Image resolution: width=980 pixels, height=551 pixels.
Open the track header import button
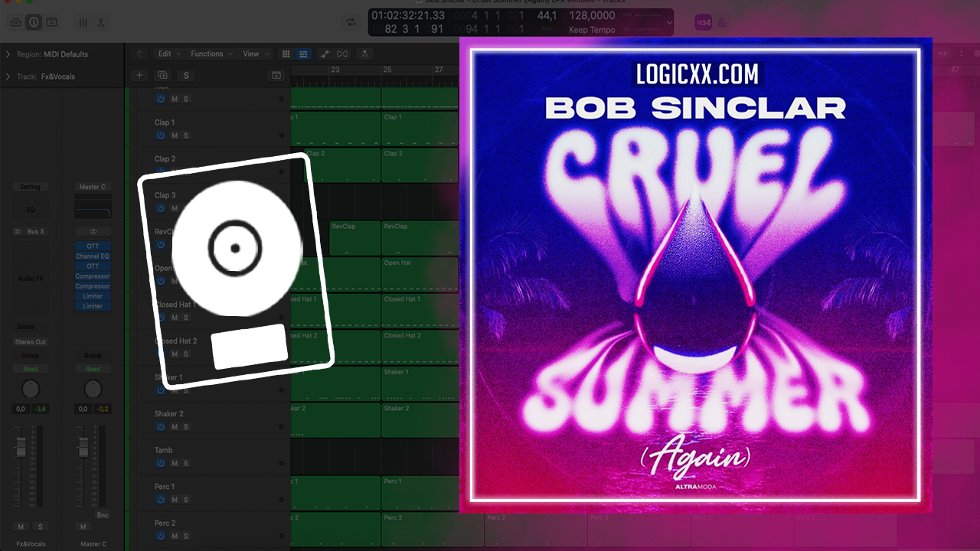276,75
